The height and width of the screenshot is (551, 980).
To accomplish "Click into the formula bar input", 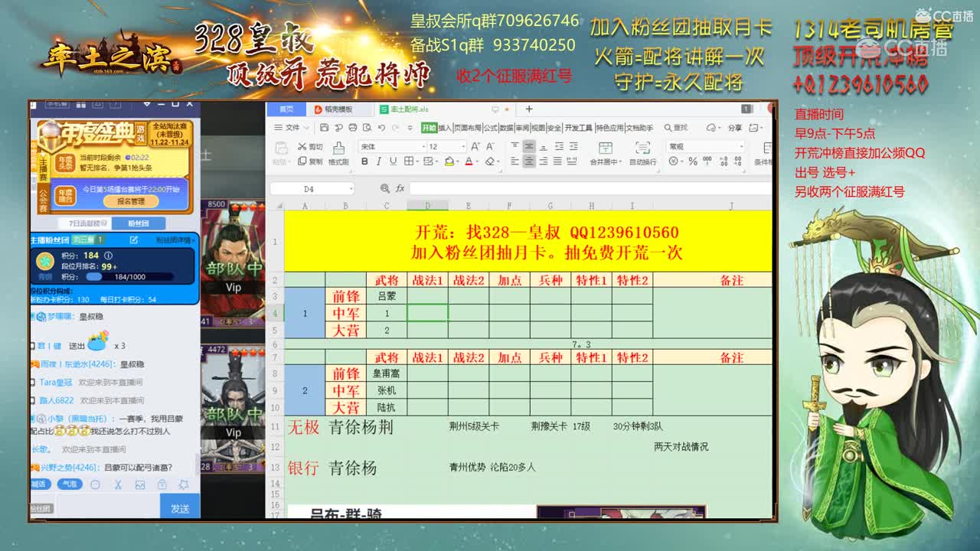I will pyautogui.click(x=590, y=188).
